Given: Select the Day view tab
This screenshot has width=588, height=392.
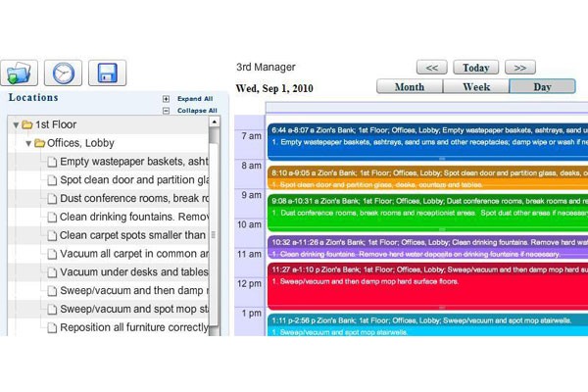Looking at the screenshot, I should coord(542,86).
